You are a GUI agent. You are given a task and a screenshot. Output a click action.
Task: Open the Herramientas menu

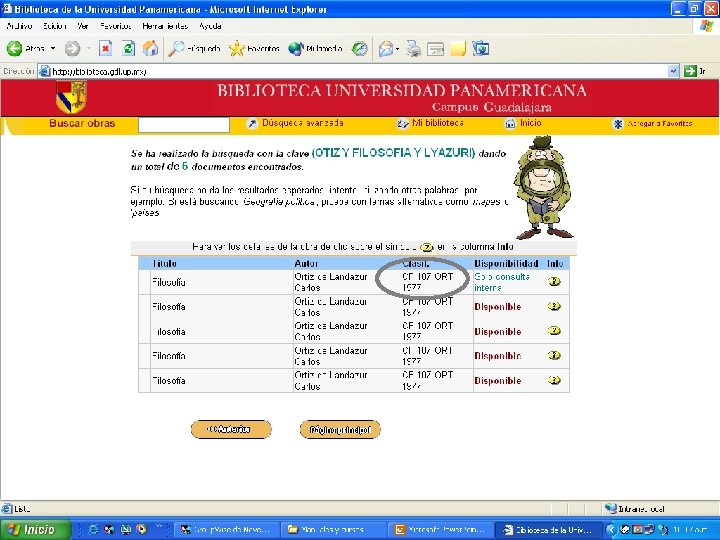point(165,26)
